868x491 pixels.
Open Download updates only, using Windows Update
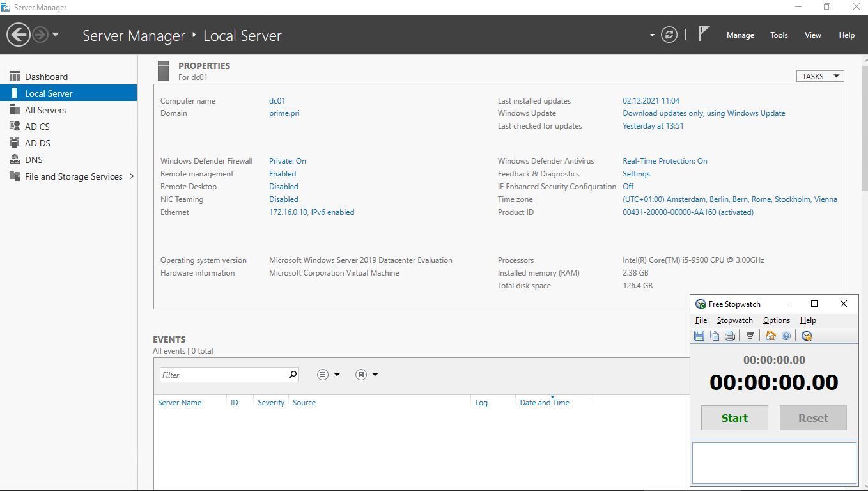coord(704,113)
